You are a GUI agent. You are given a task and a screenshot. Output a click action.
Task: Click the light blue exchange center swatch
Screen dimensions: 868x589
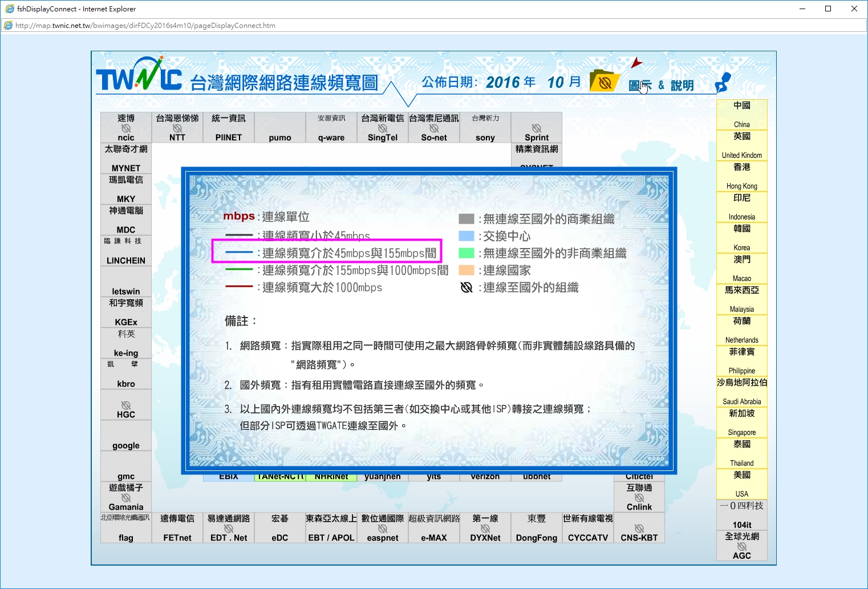click(x=467, y=236)
